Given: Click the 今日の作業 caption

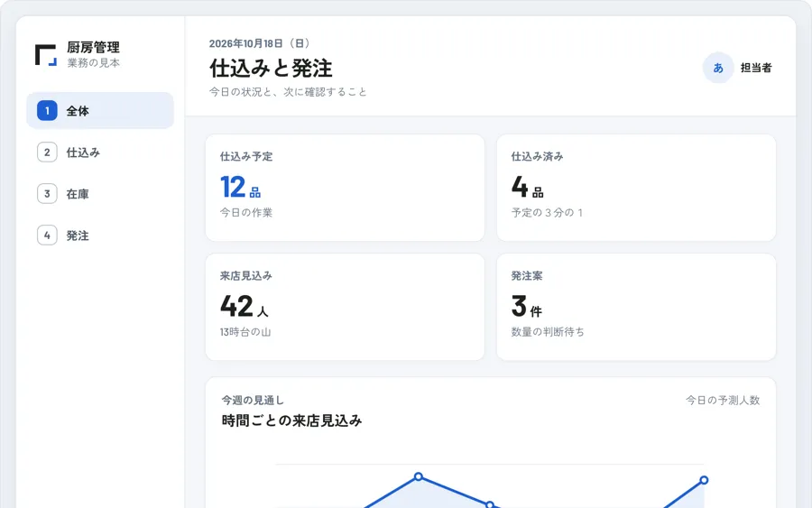Looking at the screenshot, I should (x=246, y=212).
